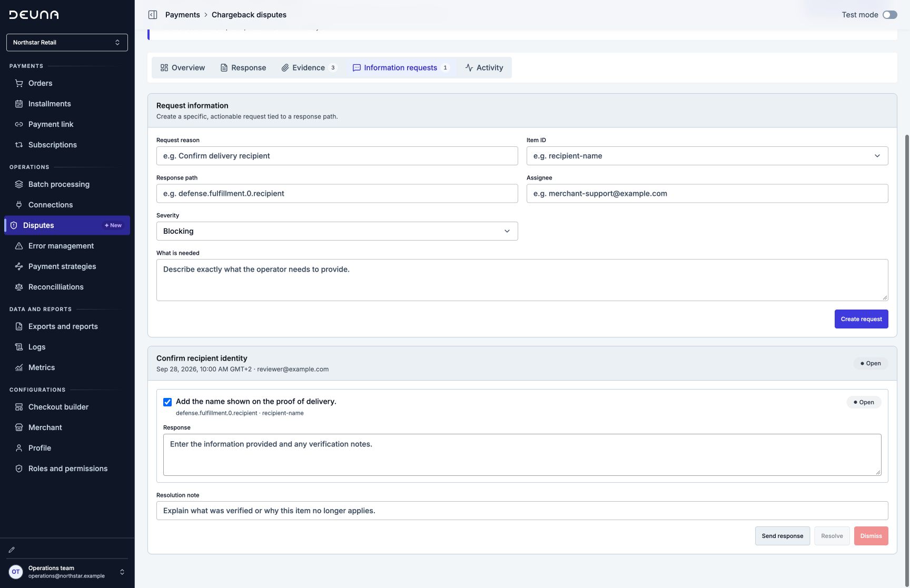The height and width of the screenshot is (588, 910).
Task: Click the Installments calendar icon
Action: tap(19, 104)
